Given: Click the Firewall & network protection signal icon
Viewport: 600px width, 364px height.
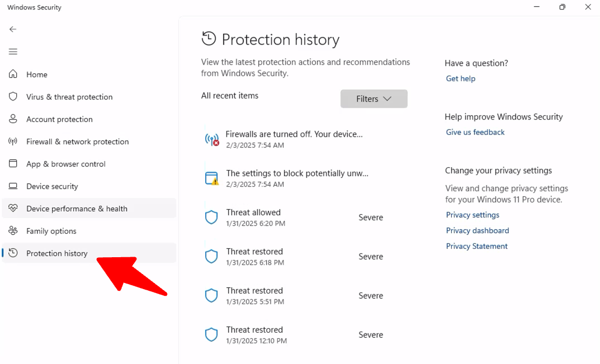Looking at the screenshot, I should click(13, 141).
